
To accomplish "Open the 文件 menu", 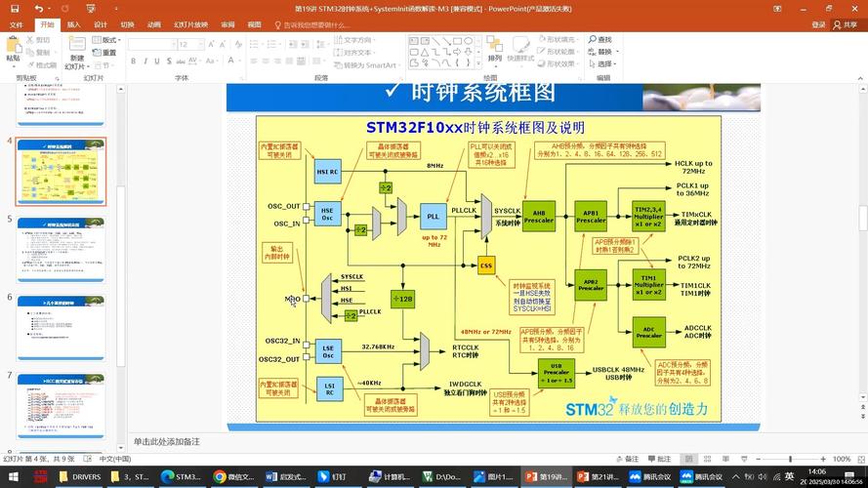I will 17,25.
